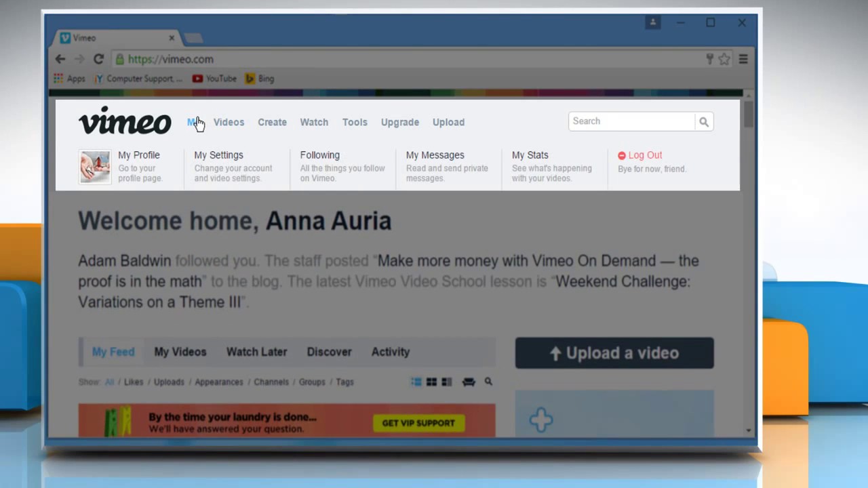868x488 pixels.
Task: Filter feed by Likes
Action: [x=134, y=382]
